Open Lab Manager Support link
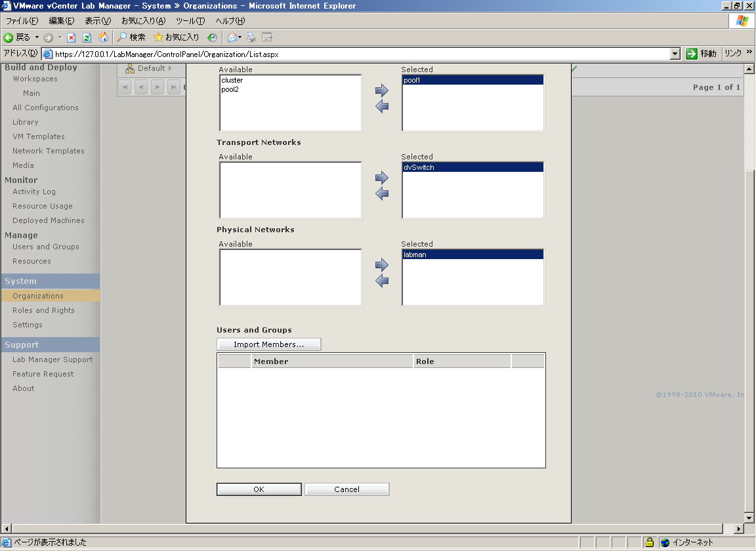Screen dimensions: 756x551 52,359
